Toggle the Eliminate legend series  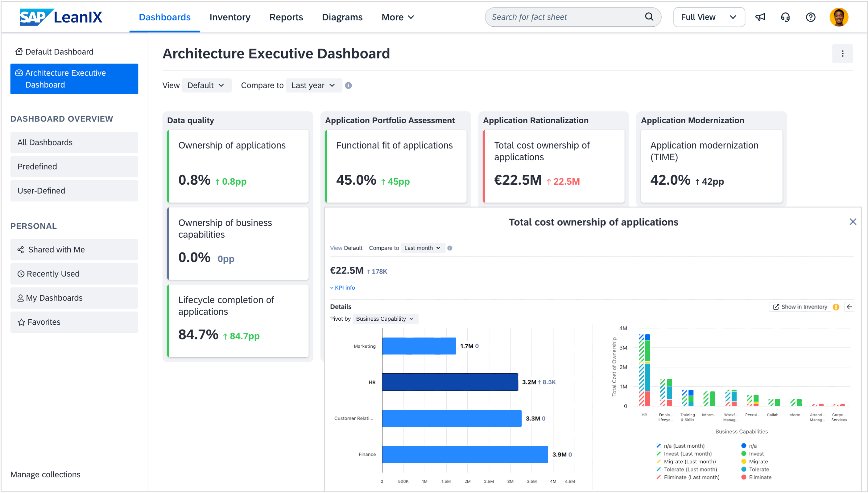click(x=760, y=477)
